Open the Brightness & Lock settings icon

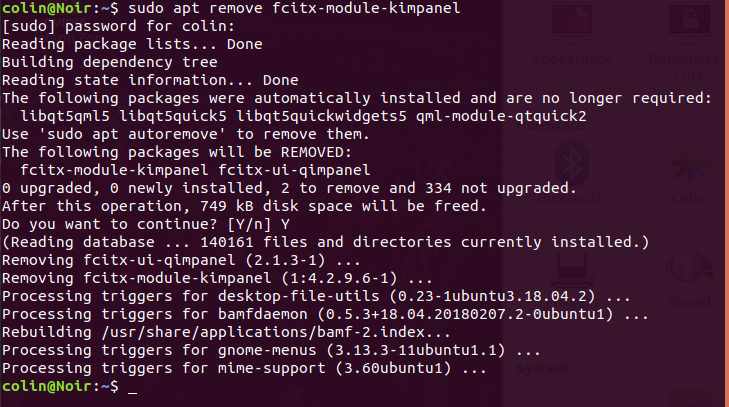pos(689,24)
